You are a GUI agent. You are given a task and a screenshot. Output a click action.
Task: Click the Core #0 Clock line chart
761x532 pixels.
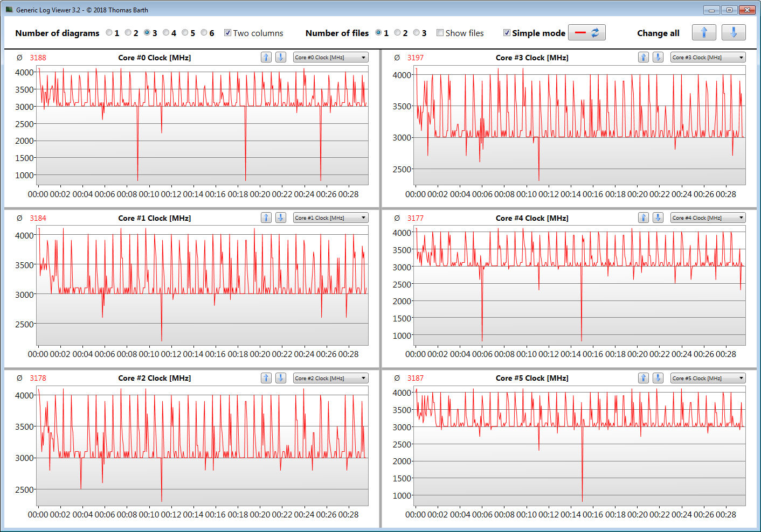point(202,125)
